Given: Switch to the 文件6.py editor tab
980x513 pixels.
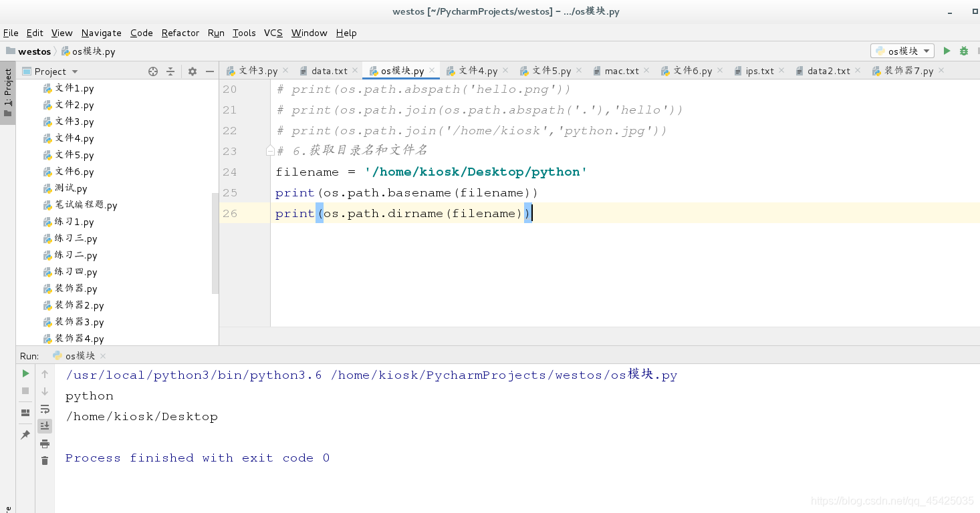Looking at the screenshot, I should (x=693, y=71).
